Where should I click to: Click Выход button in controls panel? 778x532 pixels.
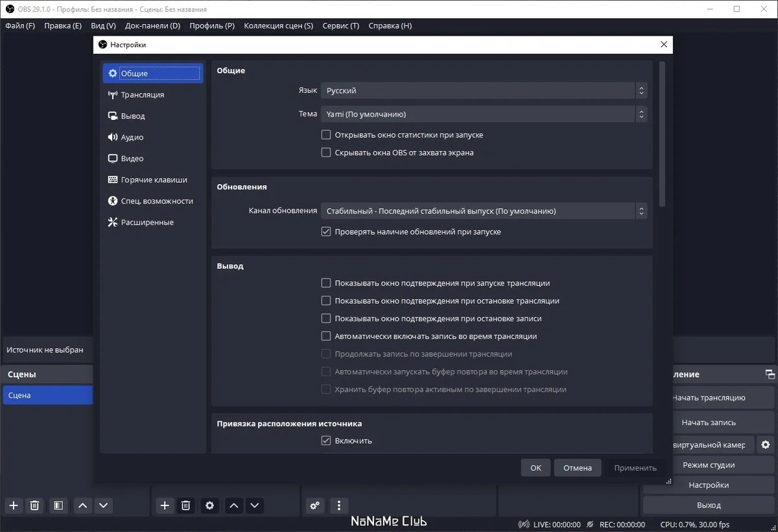(x=709, y=505)
